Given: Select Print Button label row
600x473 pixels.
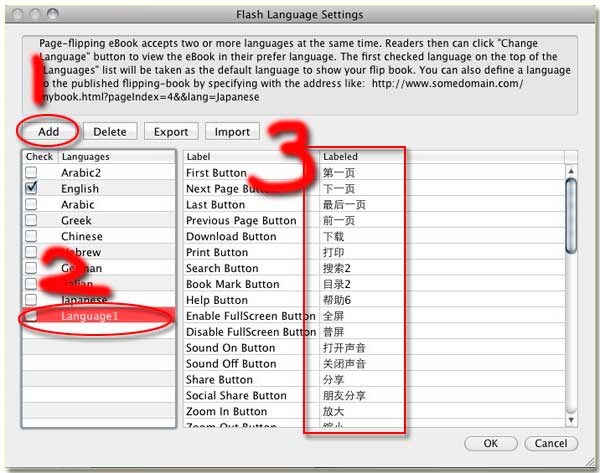Looking at the screenshot, I should [x=374, y=252].
